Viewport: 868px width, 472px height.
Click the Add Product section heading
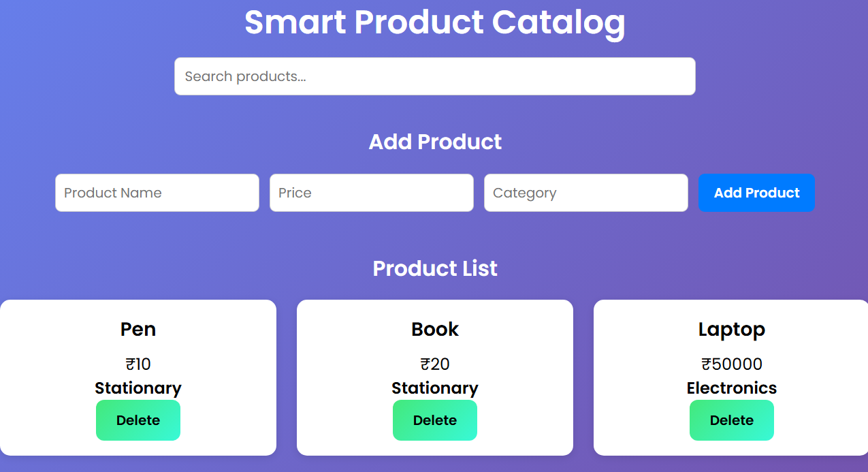point(435,142)
